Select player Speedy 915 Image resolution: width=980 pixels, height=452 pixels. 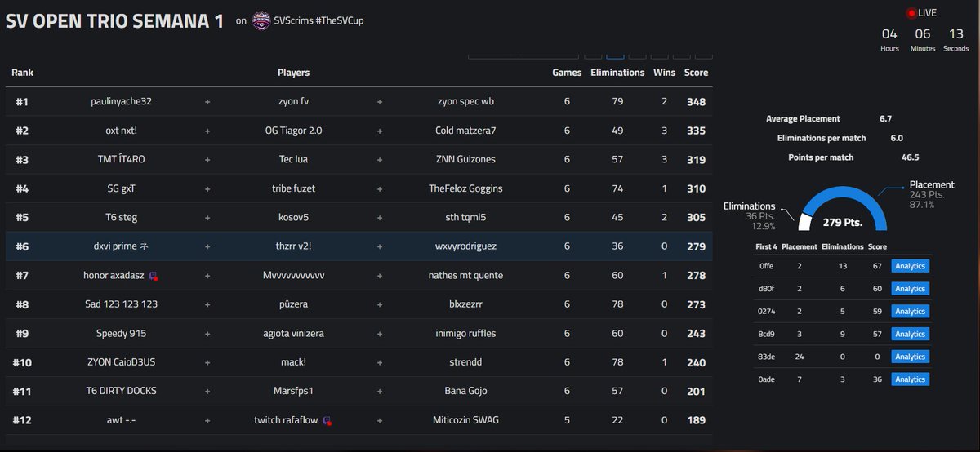(122, 333)
